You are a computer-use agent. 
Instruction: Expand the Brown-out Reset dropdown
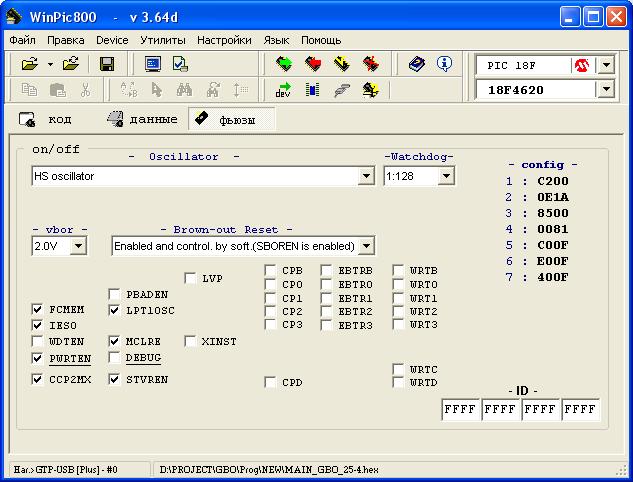(366, 246)
